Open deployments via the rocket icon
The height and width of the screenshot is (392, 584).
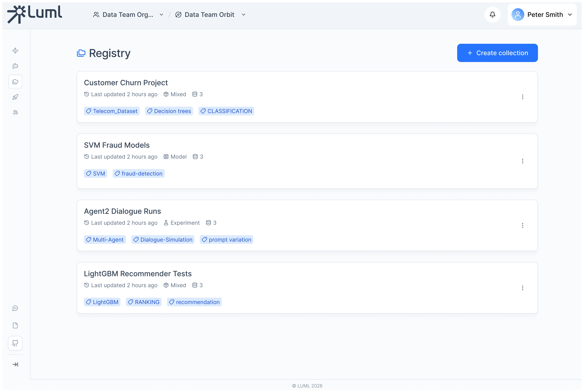point(15,97)
